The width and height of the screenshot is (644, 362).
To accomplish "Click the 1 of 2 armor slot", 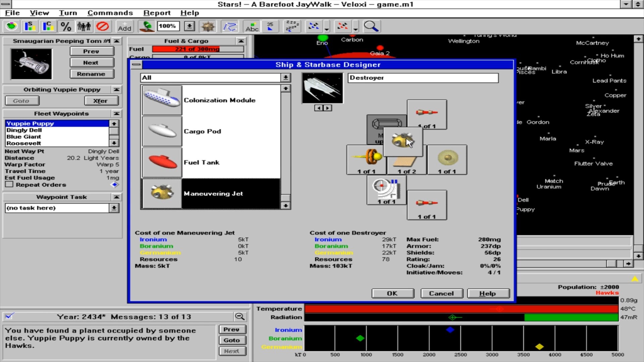I will pos(407,166).
